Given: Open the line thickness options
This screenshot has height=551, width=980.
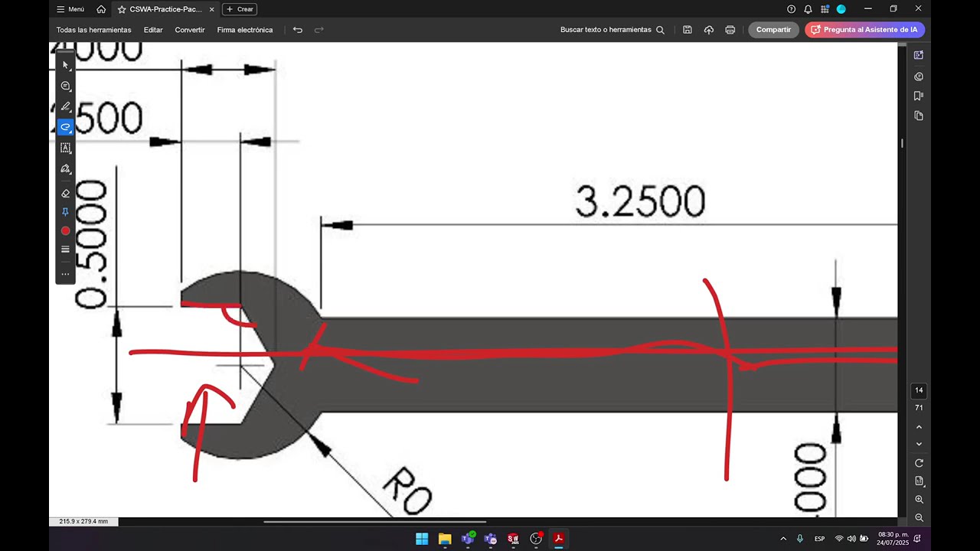Looking at the screenshot, I should [x=65, y=249].
